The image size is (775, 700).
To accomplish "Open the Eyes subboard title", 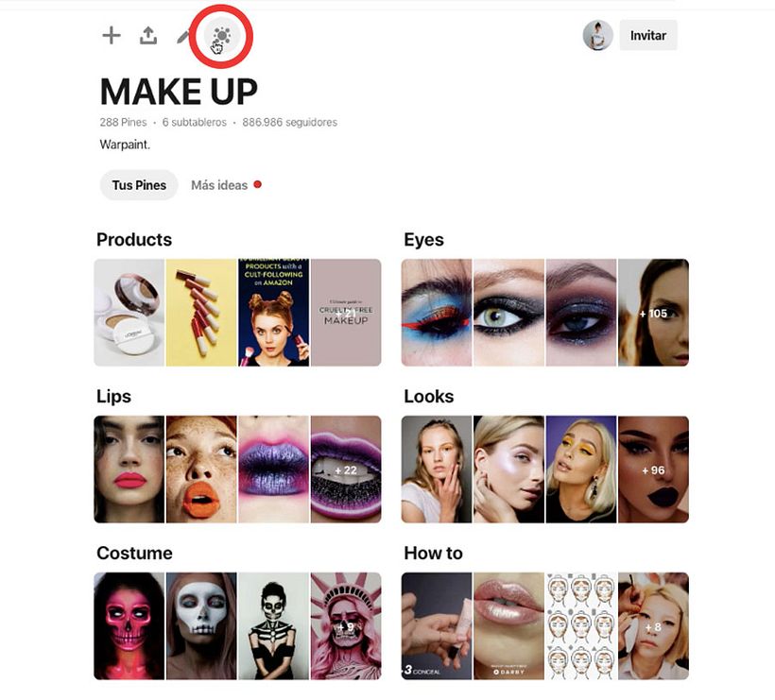I will click(x=423, y=240).
